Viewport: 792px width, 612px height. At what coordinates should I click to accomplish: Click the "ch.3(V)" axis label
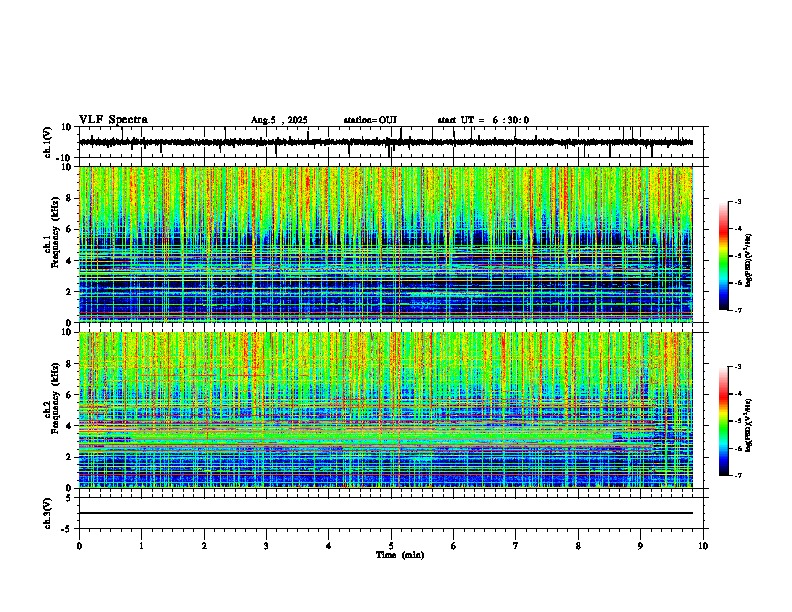pyautogui.click(x=48, y=513)
